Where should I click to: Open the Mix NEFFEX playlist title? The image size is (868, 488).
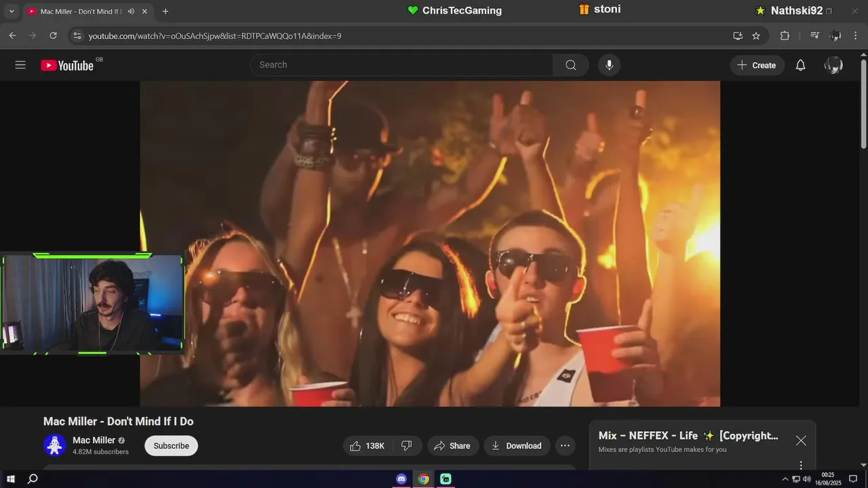tap(688, 436)
